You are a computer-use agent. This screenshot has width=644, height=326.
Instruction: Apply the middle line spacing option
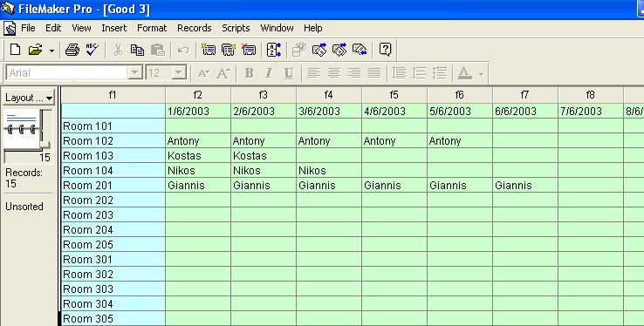tap(420, 73)
